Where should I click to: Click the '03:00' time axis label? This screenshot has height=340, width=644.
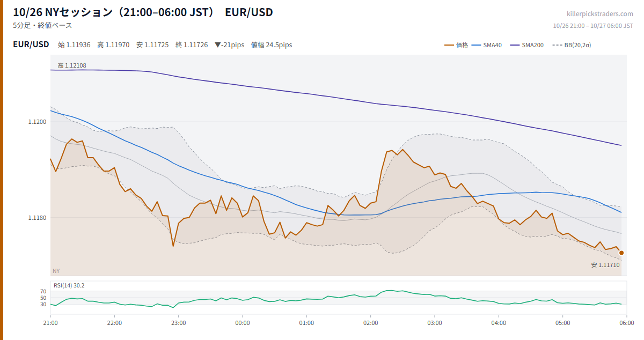pyautogui.click(x=435, y=323)
